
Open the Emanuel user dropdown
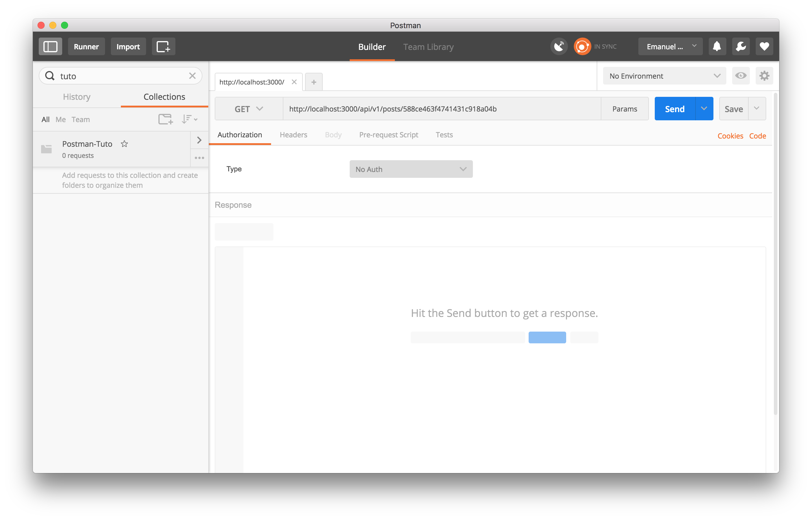(670, 46)
